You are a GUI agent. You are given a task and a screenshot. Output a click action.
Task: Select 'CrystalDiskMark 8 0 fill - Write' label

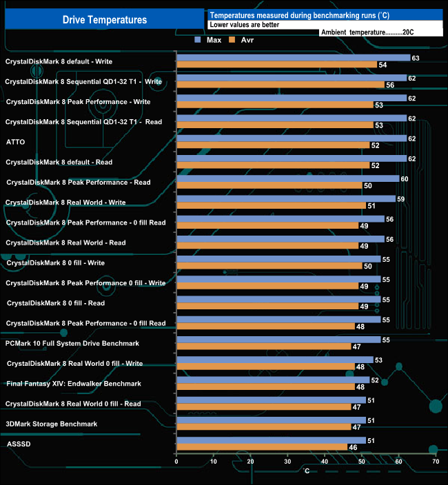click(56, 263)
